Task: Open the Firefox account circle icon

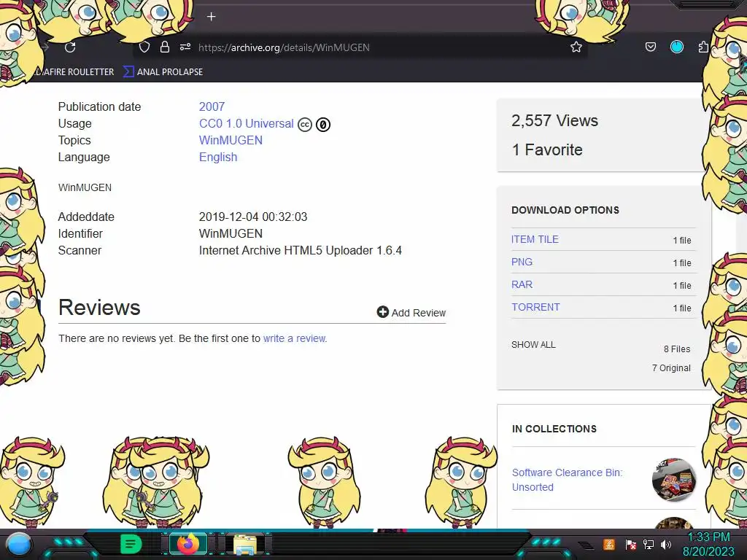Action: pyautogui.click(x=676, y=47)
